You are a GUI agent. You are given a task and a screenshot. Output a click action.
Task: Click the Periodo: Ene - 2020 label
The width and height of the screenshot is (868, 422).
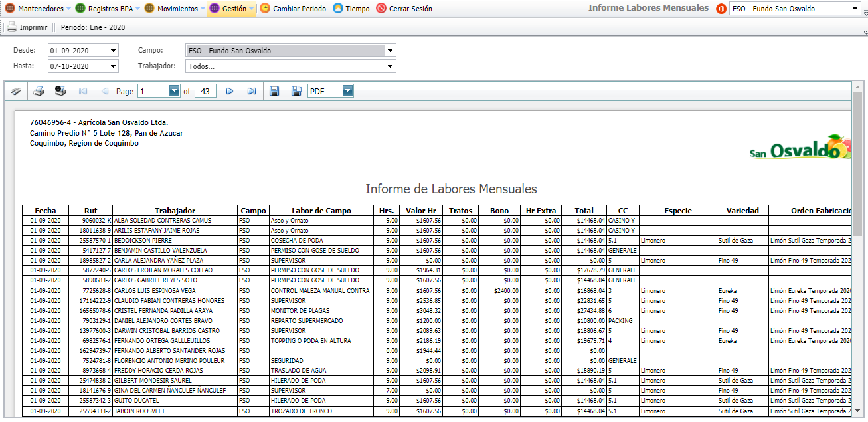(93, 27)
